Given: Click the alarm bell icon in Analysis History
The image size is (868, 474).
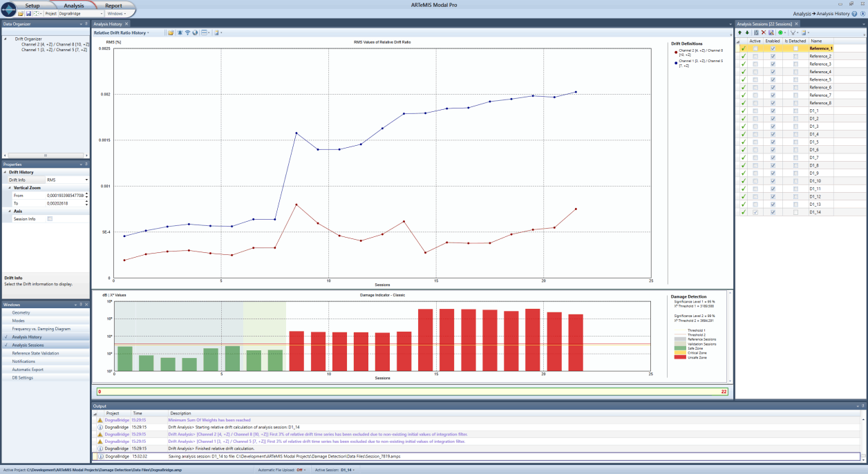Looking at the screenshot, I should pos(180,32).
